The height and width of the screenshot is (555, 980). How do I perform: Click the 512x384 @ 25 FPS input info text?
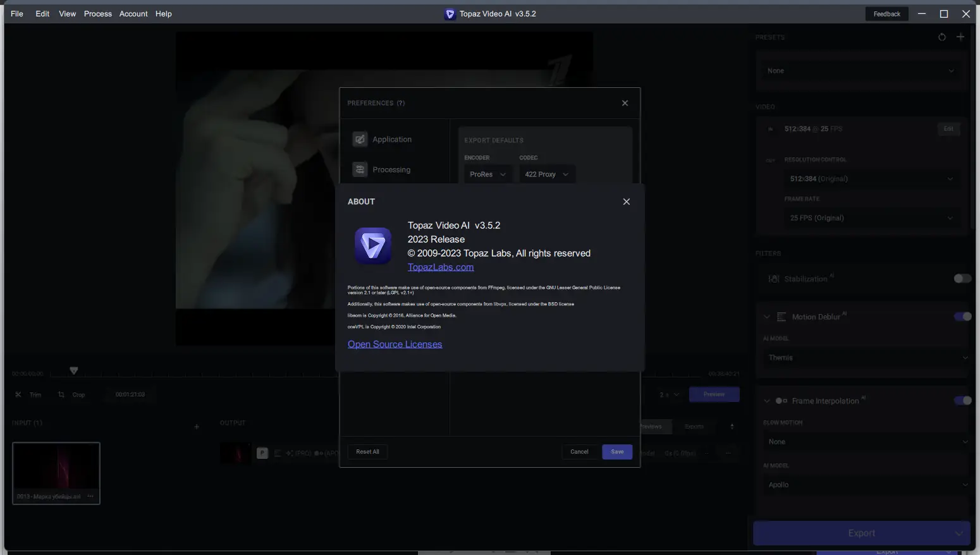click(x=813, y=129)
